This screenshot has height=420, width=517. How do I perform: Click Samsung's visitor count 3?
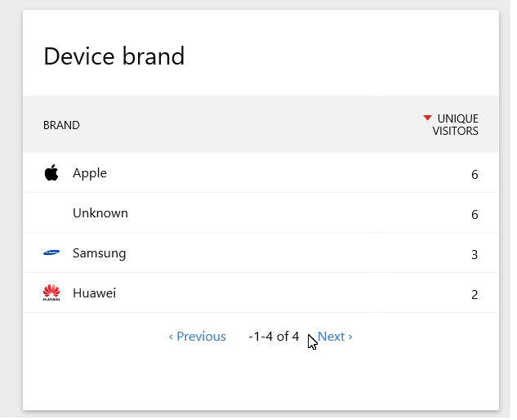[x=475, y=255]
